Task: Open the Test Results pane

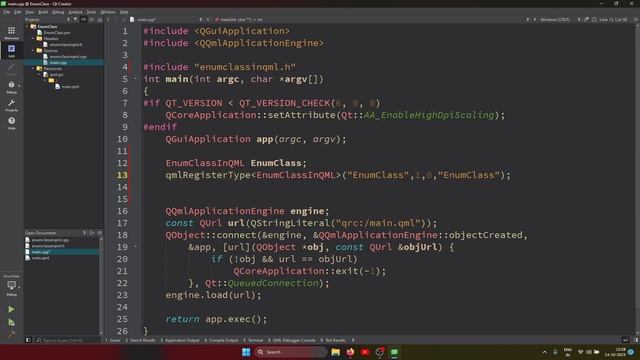Action: click(x=333, y=340)
